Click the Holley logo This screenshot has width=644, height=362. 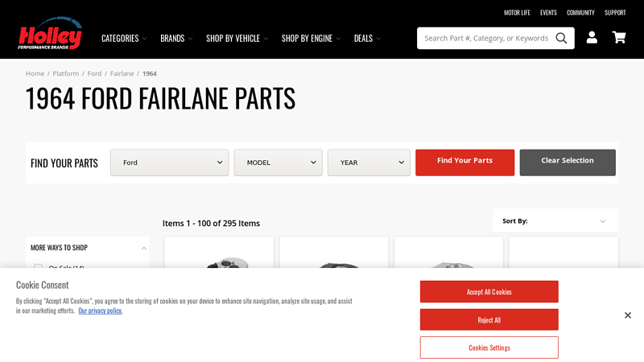[x=50, y=33]
